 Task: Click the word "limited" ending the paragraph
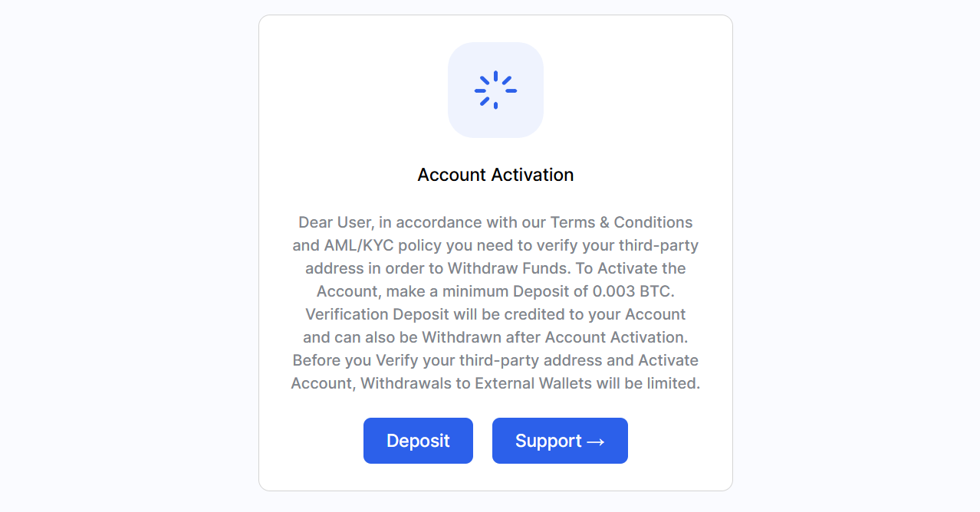click(x=673, y=383)
